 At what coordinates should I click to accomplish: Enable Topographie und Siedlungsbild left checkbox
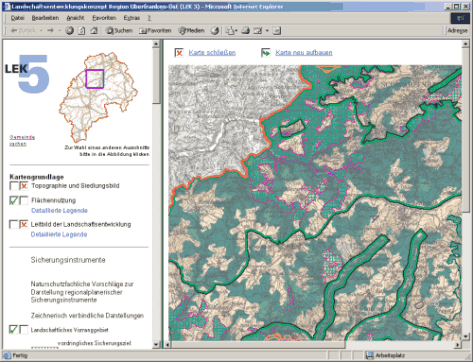tap(14, 186)
